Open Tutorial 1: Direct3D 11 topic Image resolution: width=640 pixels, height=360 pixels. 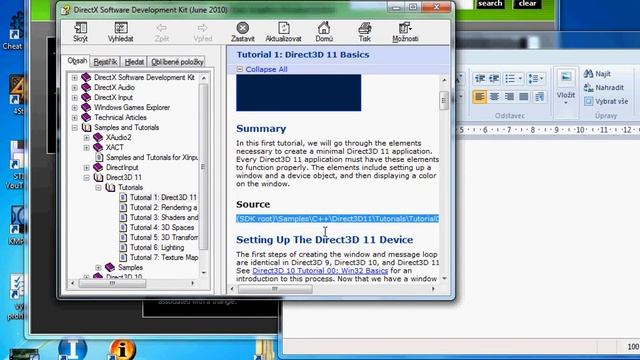[x=163, y=198]
